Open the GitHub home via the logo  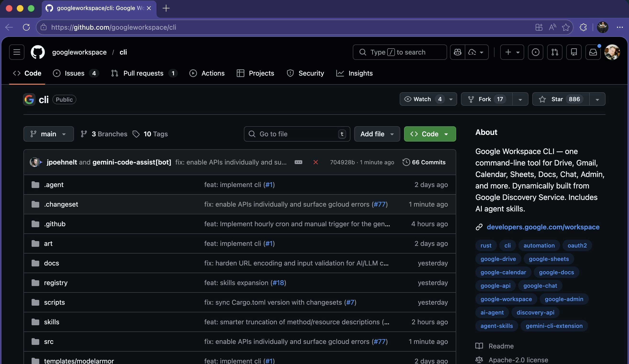click(38, 52)
